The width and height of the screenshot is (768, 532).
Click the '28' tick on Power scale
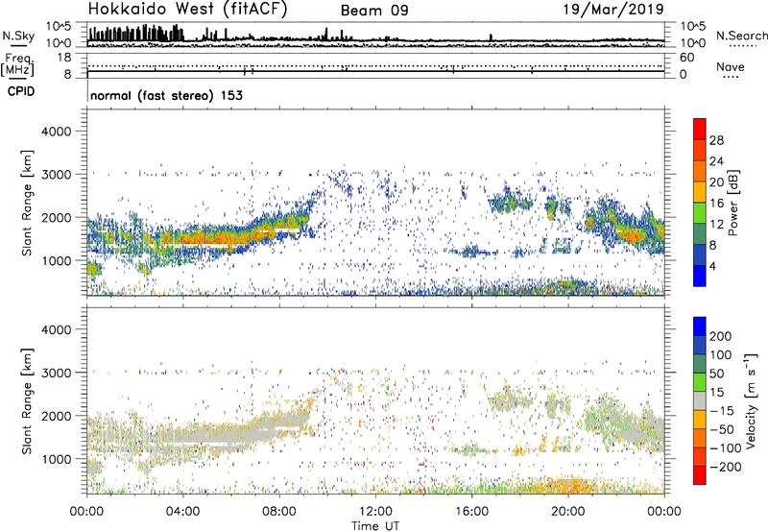(x=716, y=140)
